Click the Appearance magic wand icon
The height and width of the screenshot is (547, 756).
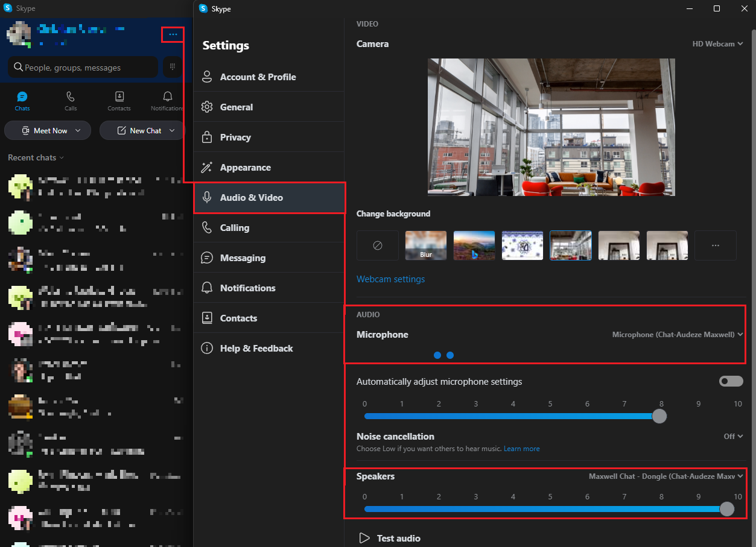207,168
